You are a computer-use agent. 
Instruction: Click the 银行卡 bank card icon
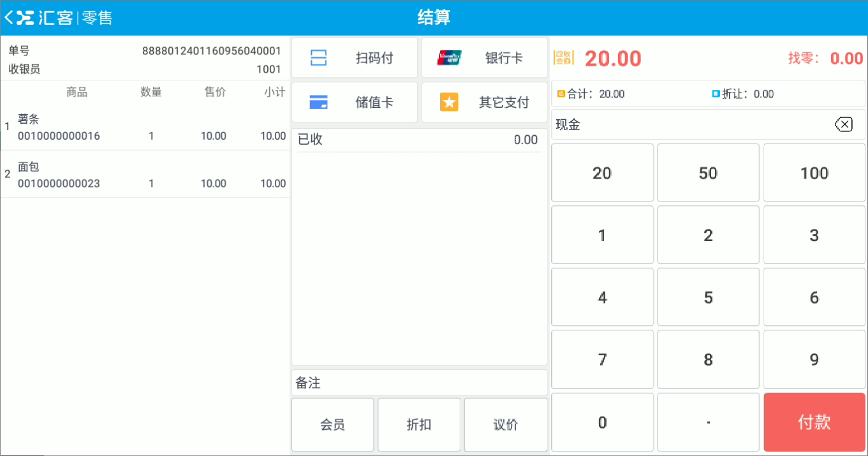click(x=449, y=57)
